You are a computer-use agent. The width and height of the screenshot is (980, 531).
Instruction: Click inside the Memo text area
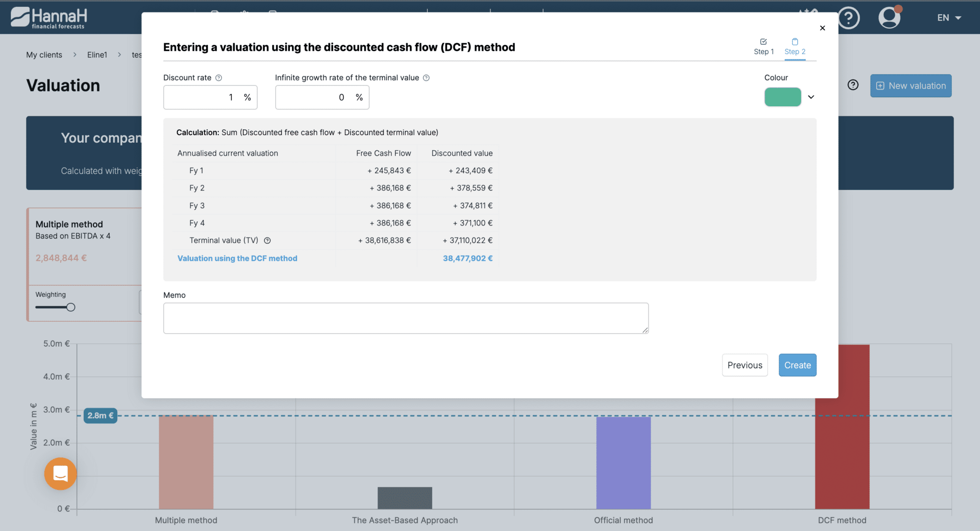[406, 318]
